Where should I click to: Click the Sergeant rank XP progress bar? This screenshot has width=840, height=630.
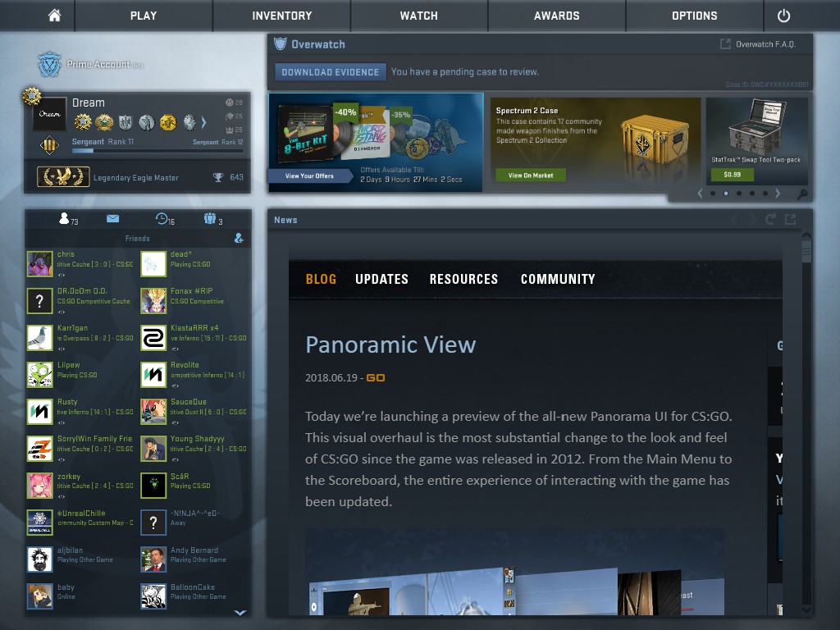coord(157,151)
